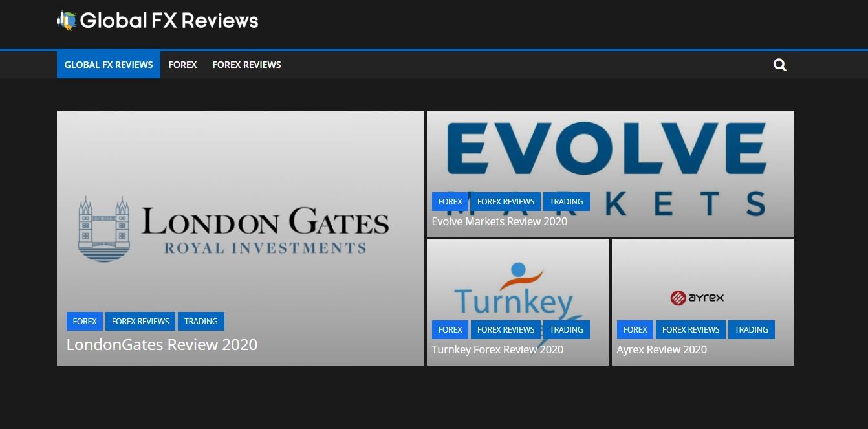This screenshot has width=868, height=429.
Task: Read the Turnkey Forex Review 2020 post
Action: point(497,349)
